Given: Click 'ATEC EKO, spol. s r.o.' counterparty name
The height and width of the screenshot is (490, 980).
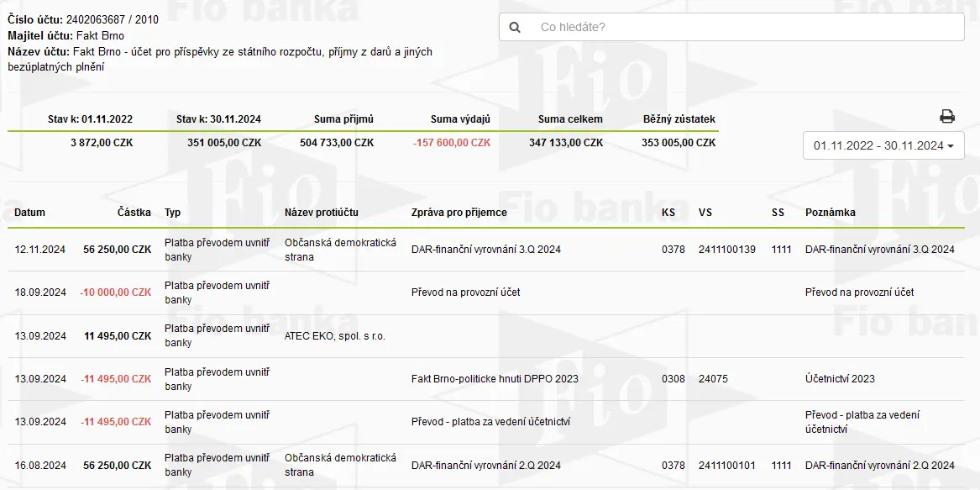Looking at the screenshot, I should click(335, 336).
